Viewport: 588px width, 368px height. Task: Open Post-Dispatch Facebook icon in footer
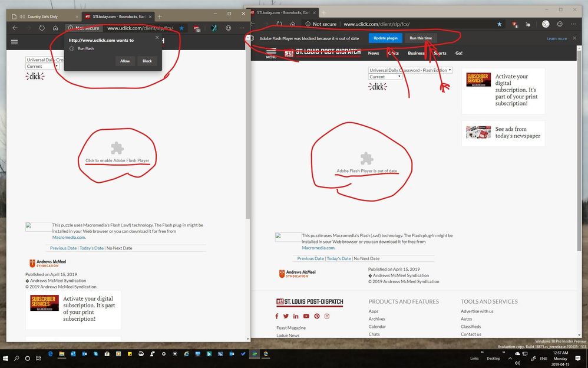tap(277, 316)
